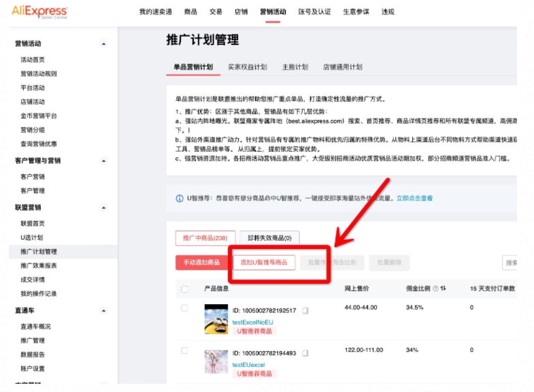Click the 34.5% commission value
This screenshot has height=392, width=534.
414,308
